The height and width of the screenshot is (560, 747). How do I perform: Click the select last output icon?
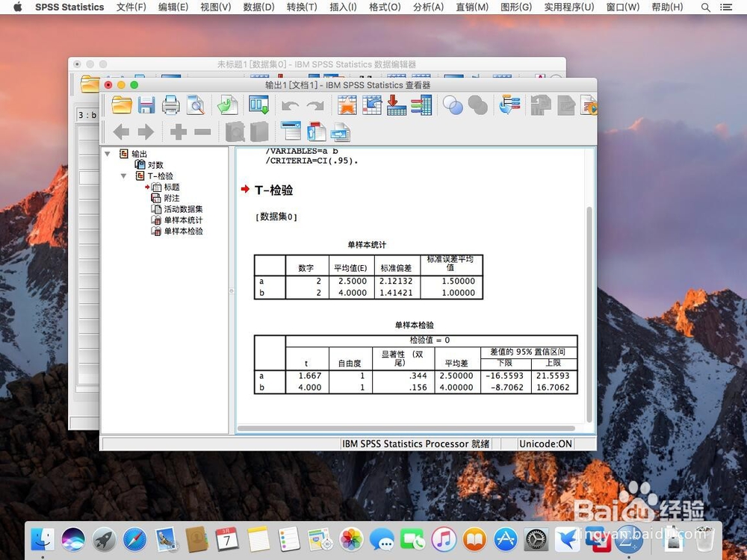pos(509,105)
